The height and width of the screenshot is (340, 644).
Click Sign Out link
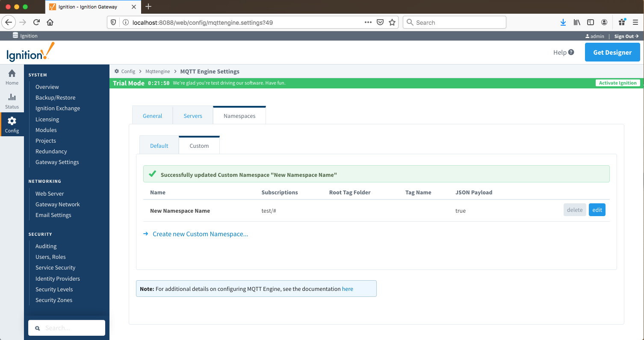coord(626,36)
